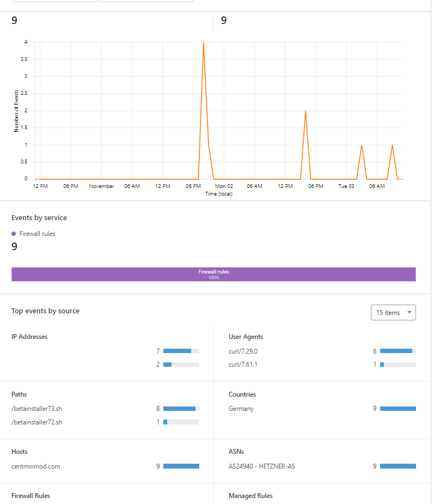434x504 pixels.
Task: Click the /betainstaller73.sh path entry
Action: 37,409
